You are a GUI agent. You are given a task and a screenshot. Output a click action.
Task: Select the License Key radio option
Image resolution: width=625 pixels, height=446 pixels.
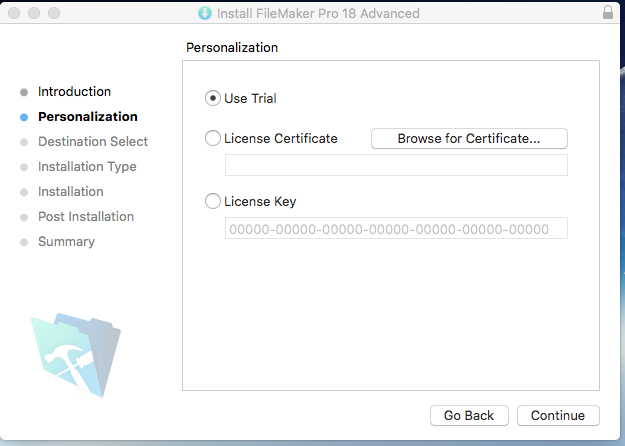pyautogui.click(x=213, y=201)
